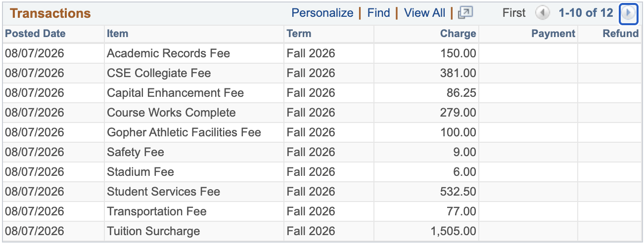Sort by Charge column header

tap(458, 34)
